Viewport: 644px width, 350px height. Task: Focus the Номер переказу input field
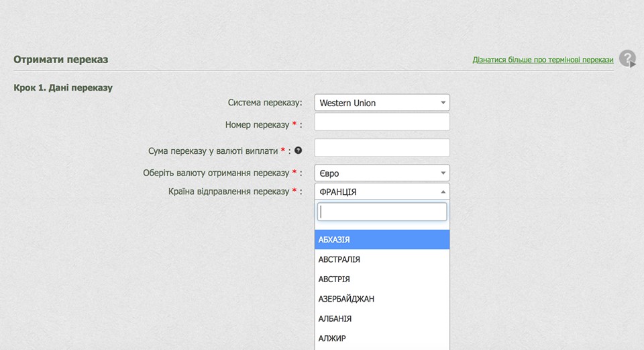(x=382, y=122)
